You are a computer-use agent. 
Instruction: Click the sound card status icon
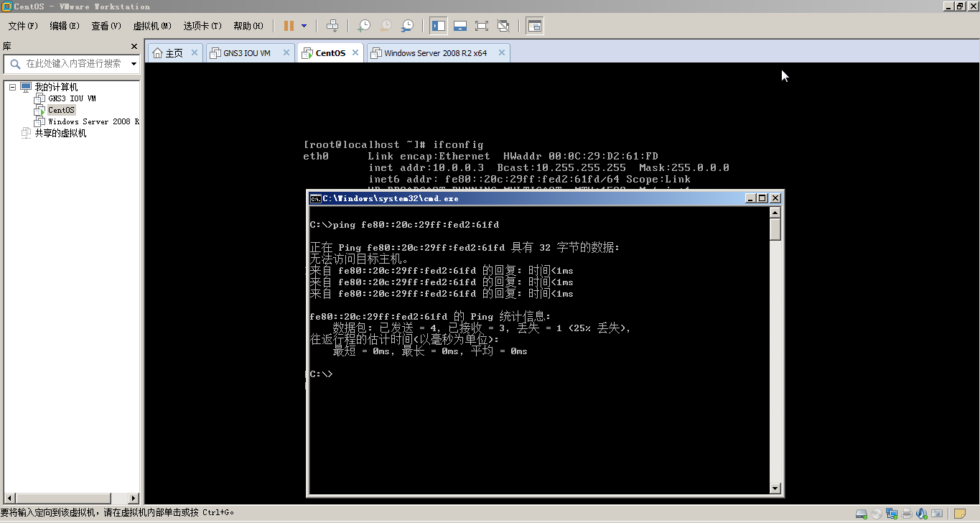(x=922, y=514)
